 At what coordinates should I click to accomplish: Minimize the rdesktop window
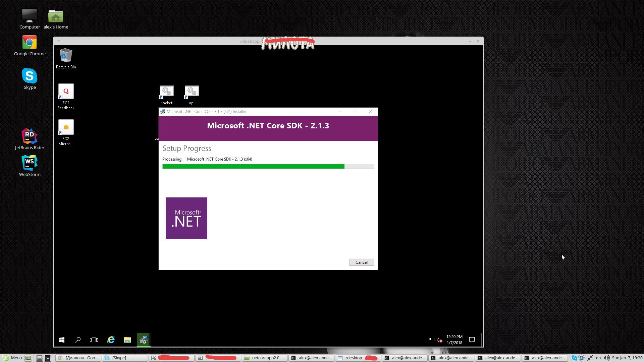pos(470,41)
